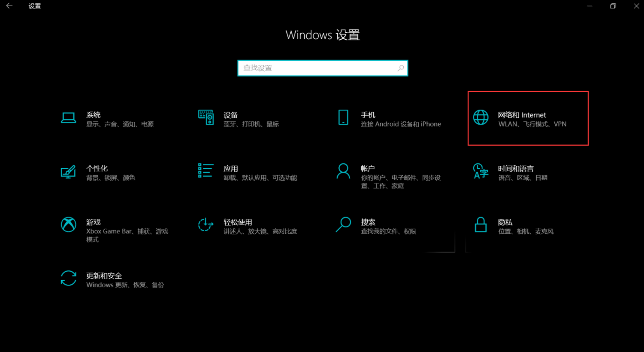
Task: Click the 显示、声音、通知、电源 description
Action: tap(120, 124)
